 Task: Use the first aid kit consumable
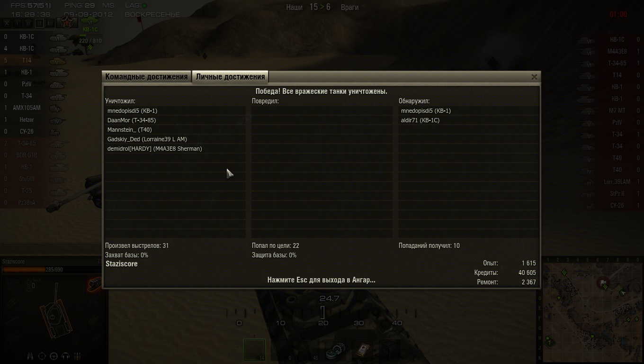(363, 351)
